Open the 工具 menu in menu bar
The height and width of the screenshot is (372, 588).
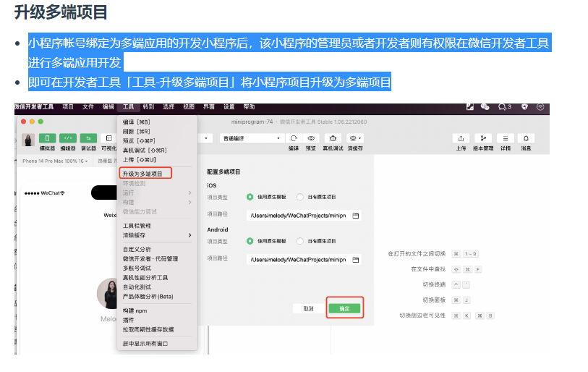pyautogui.click(x=128, y=107)
